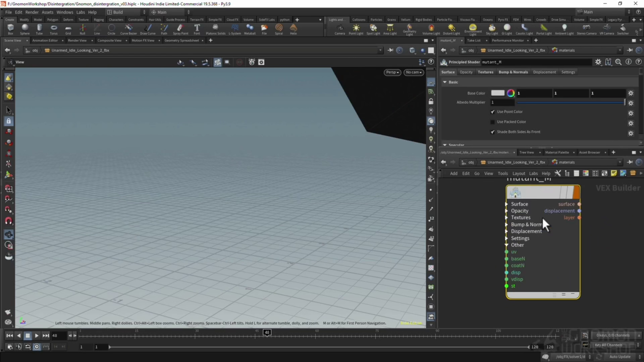Open the Persp viewport dropdown

pyautogui.click(x=392, y=72)
